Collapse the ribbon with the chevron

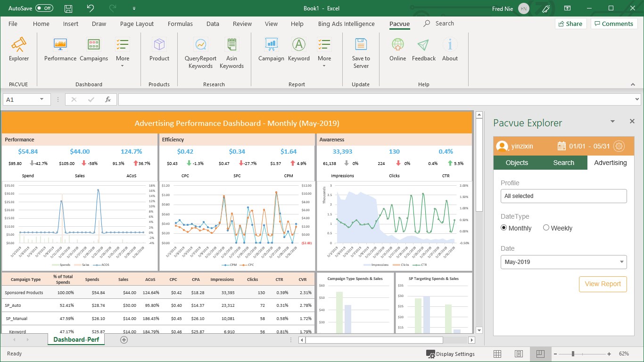(x=633, y=84)
